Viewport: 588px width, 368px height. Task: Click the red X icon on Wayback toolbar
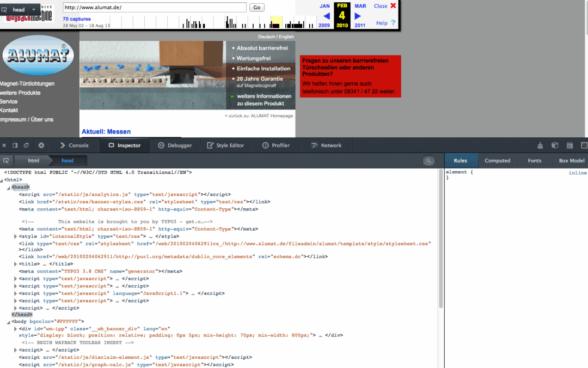click(x=393, y=5)
